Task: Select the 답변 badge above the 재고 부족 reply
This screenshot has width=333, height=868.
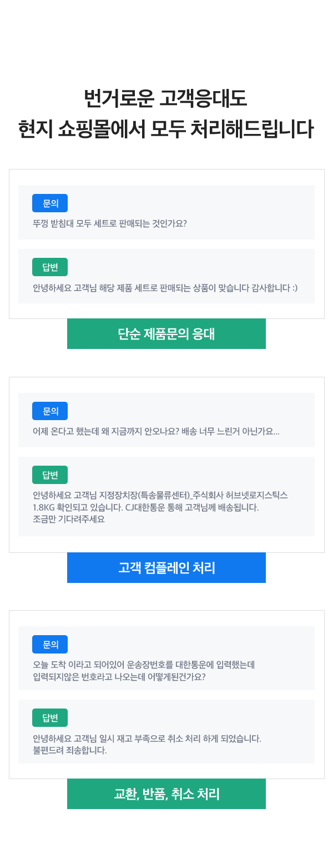Action: point(50,718)
